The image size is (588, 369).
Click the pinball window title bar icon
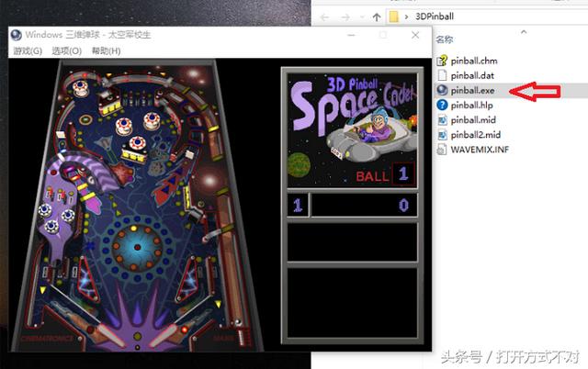(17, 35)
